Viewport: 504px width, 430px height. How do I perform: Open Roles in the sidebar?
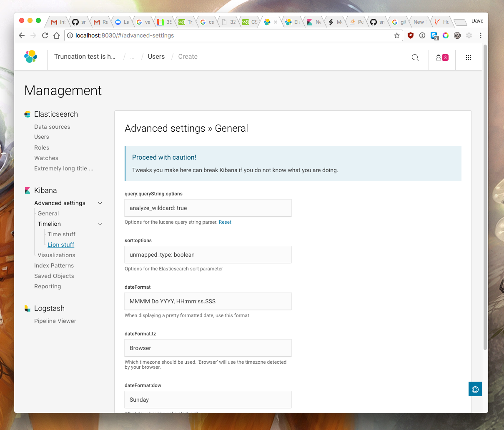(x=42, y=147)
